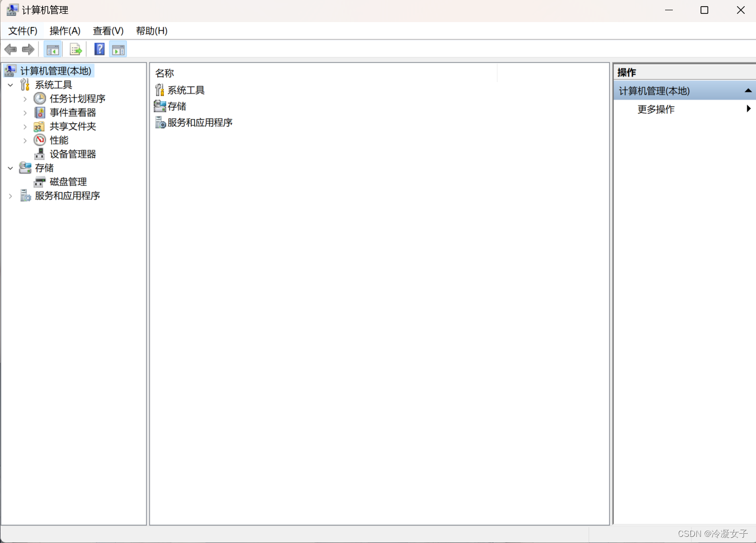This screenshot has height=543, width=756.
Task: Expand the 服务和应用程序 tree node
Action: 10,196
